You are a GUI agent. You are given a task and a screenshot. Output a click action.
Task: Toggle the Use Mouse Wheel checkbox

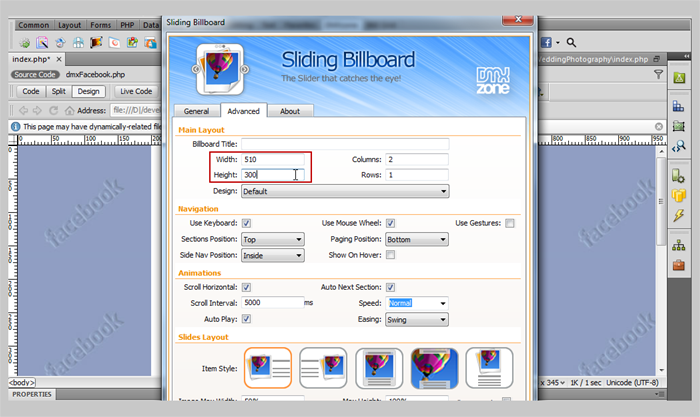[x=391, y=223]
